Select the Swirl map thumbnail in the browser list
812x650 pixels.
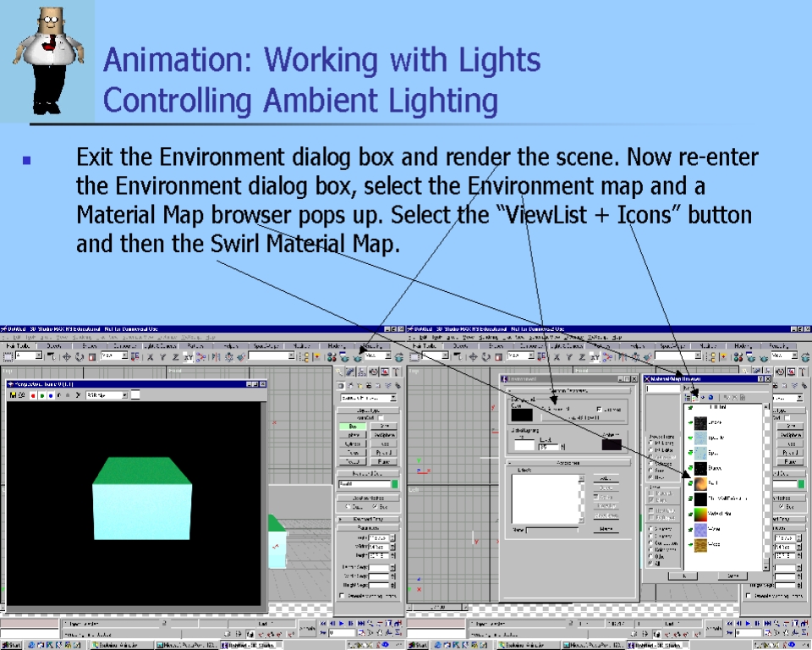tap(701, 483)
